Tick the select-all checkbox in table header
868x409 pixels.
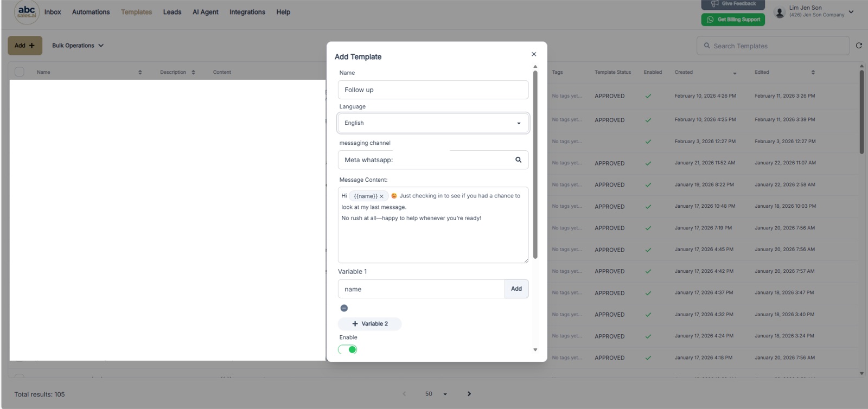(20, 72)
